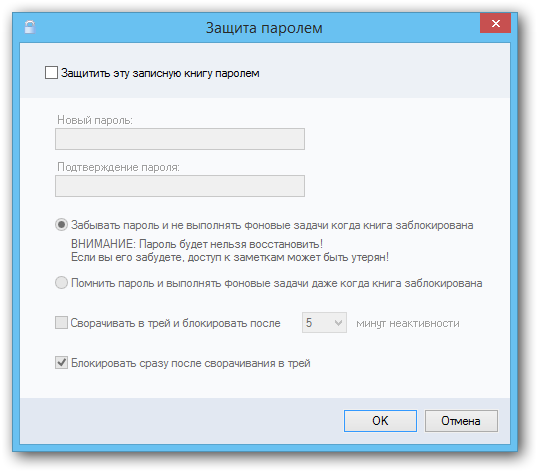Click the Отмена button
Image resolution: width=538 pixels, height=472 pixels.
[461, 421]
